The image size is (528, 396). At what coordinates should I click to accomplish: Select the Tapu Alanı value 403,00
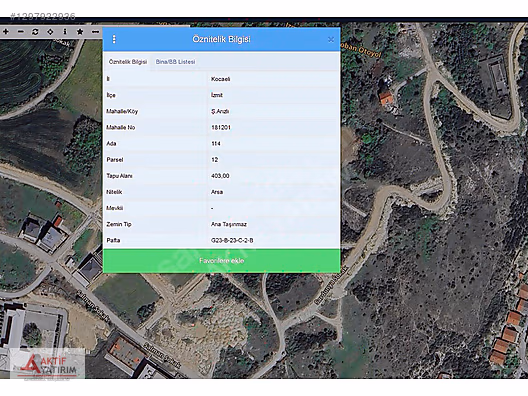click(x=220, y=176)
